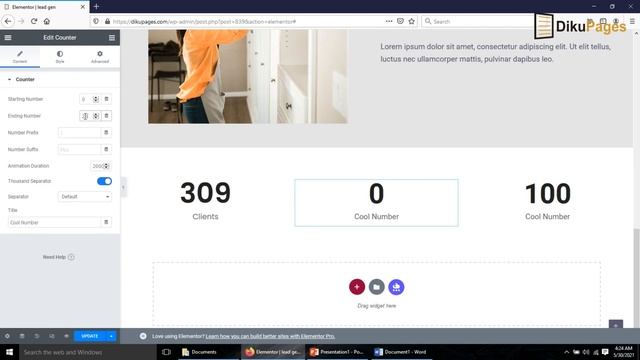Click the Number Prefix input
The image size is (640, 360).
79,133
